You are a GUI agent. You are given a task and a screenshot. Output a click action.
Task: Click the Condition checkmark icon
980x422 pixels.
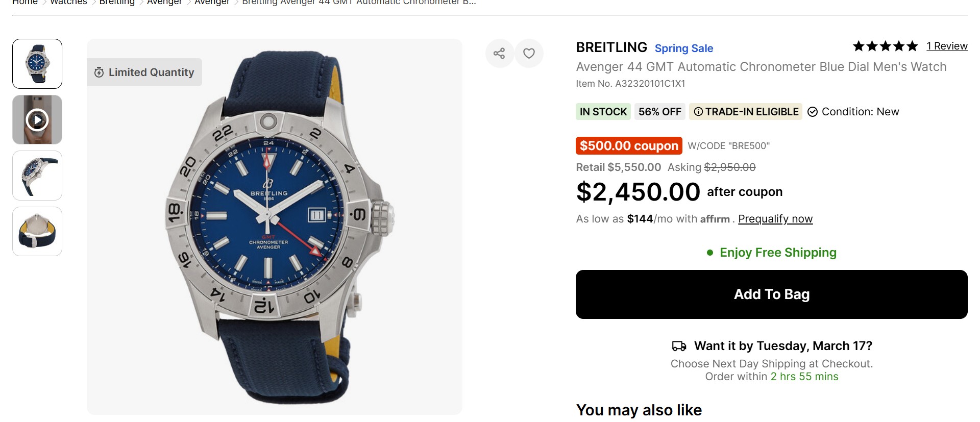(813, 112)
